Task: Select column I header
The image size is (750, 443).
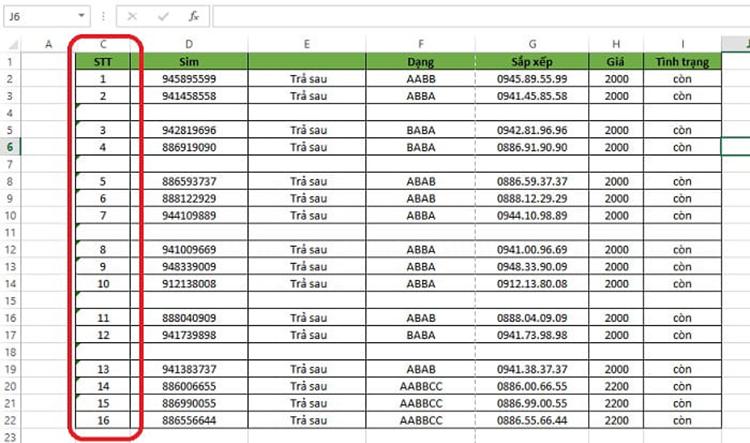Action: click(683, 44)
